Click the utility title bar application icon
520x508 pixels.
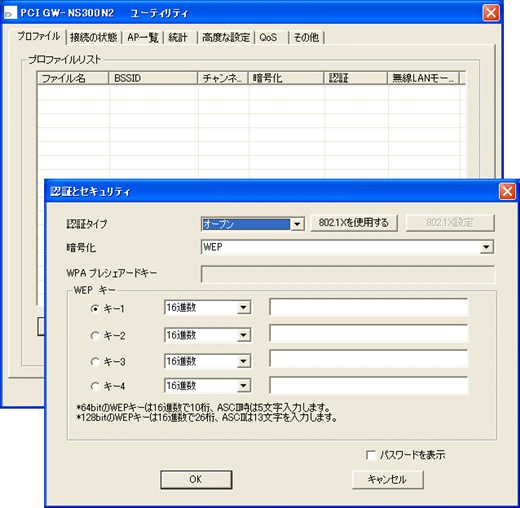click(x=10, y=12)
